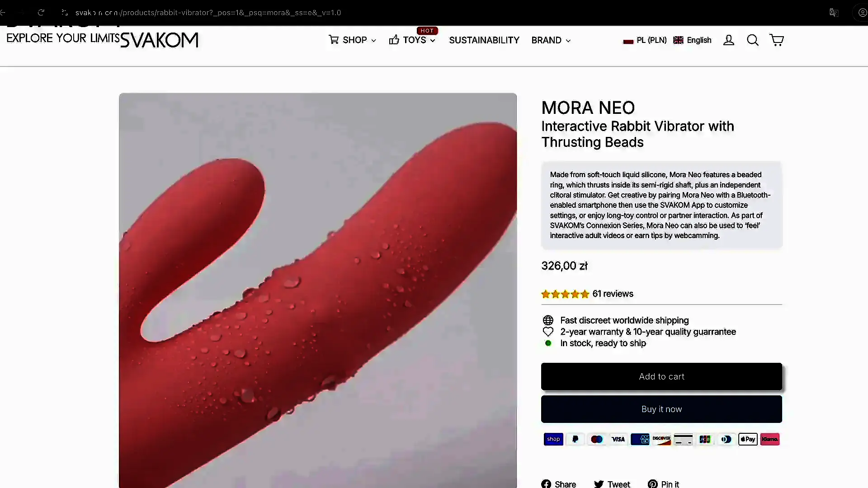Click the Facebook Share icon
The width and height of the screenshot is (868, 488).
click(546, 484)
